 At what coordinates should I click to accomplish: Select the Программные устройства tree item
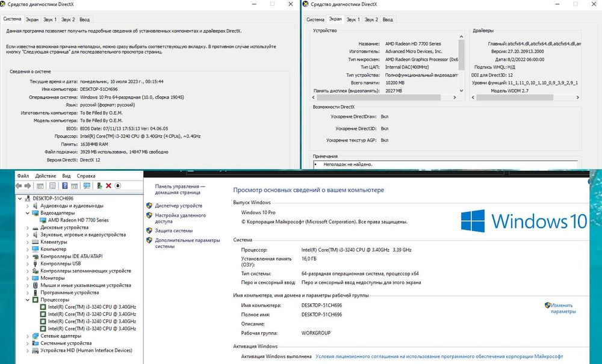69,292
